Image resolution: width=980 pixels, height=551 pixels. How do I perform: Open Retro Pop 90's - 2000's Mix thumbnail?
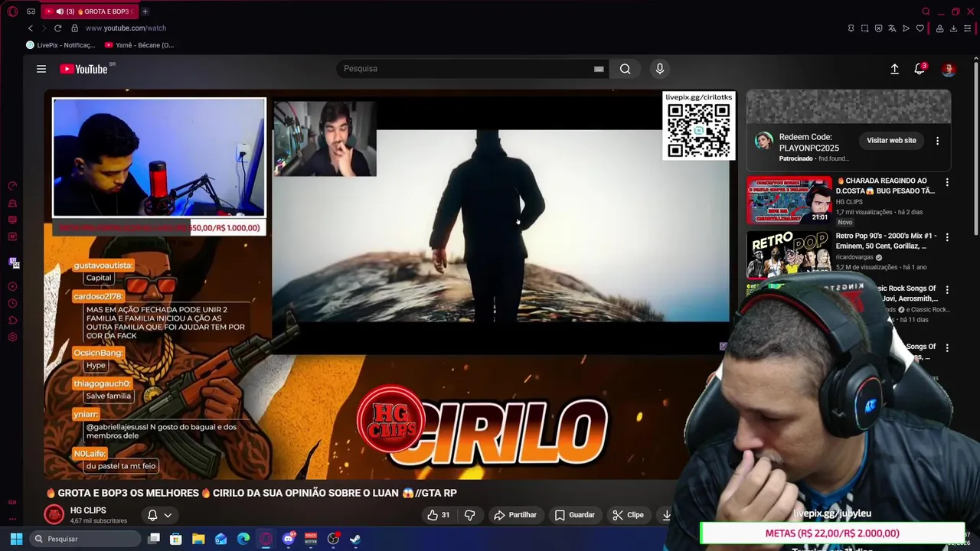click(789, 255)
